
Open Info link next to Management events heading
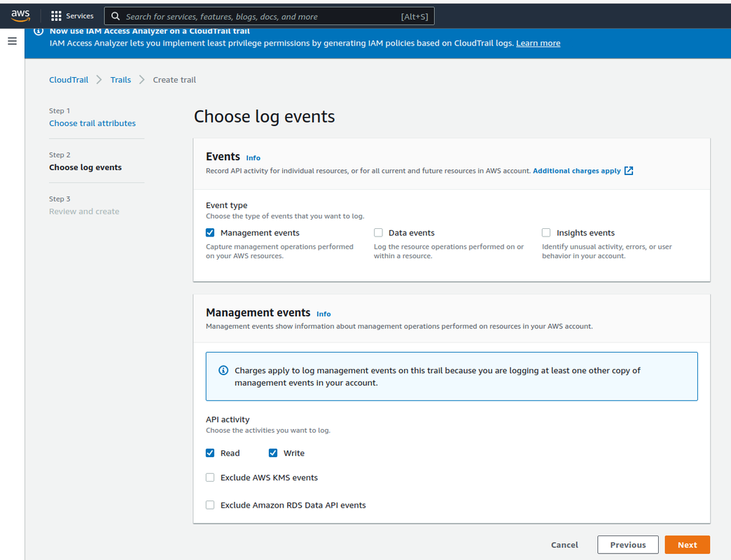323,314
